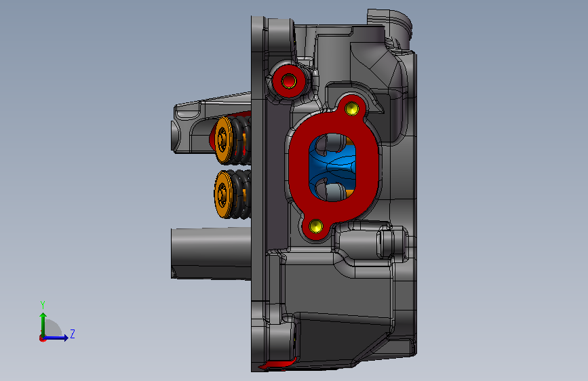The image size is (588, 381).
Task: Select the red oval gasket flange face
Action: (298, 169)
